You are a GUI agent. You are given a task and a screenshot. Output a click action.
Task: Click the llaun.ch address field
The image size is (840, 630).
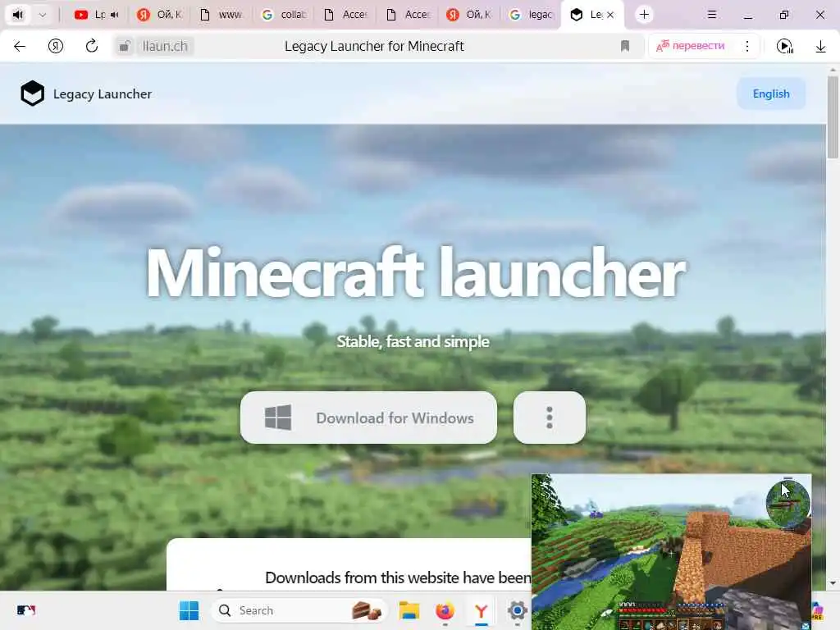[x=165, y=46]
